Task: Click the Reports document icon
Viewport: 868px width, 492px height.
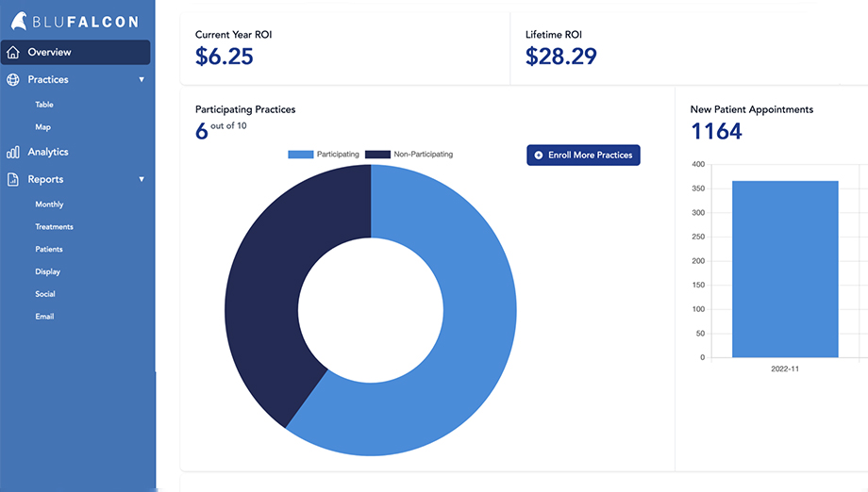Action: [13, 179]
